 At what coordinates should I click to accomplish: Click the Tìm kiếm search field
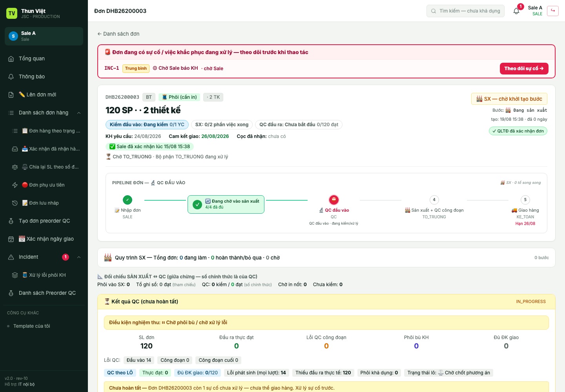pos(466,11)
